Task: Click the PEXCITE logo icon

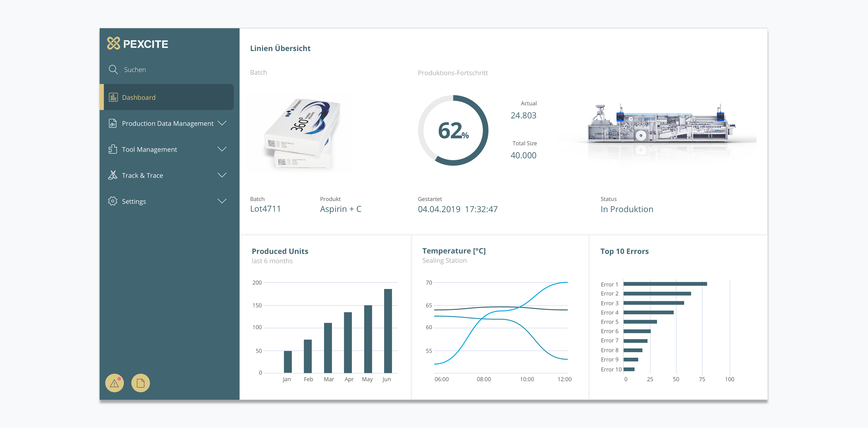Action: (x=113, y=43)
